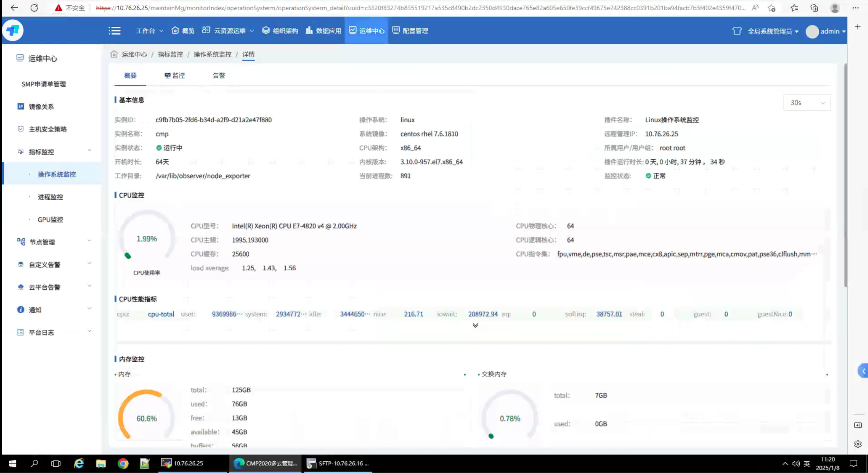
Task: Open browser sidebar settings gear icon
Action: (x=858, y=444)
